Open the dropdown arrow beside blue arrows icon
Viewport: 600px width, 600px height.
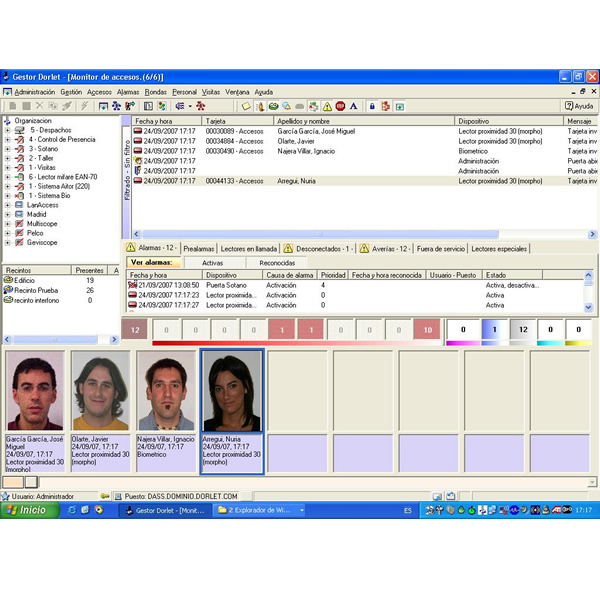(x=190, y=106)
